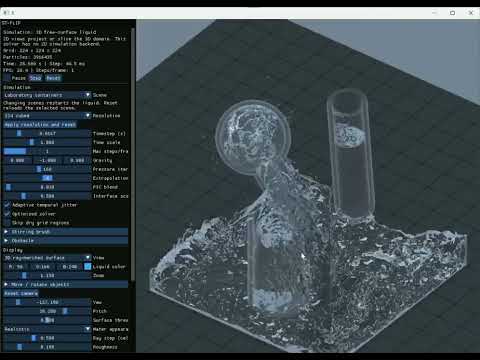Expand the Stirring brush section
The width and height of the screenshot is (480, 360).
point(66,232)
